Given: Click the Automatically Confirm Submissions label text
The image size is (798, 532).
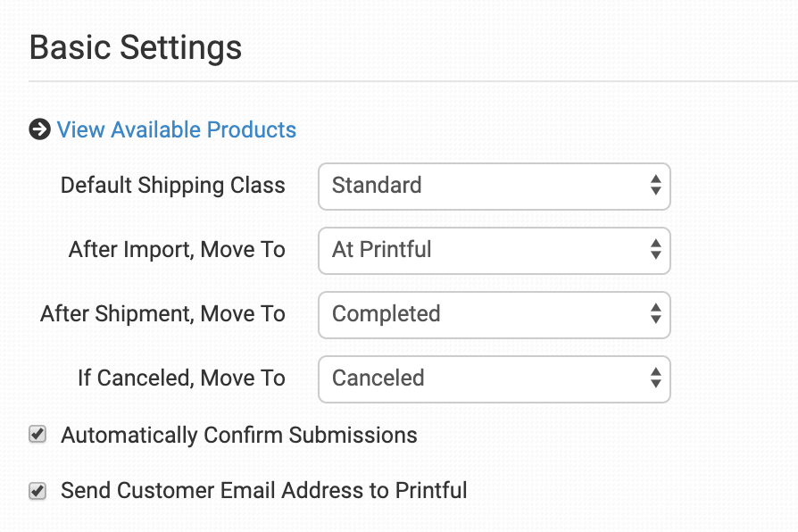Looking at the screenshot, I should click(x=238, y=436).
